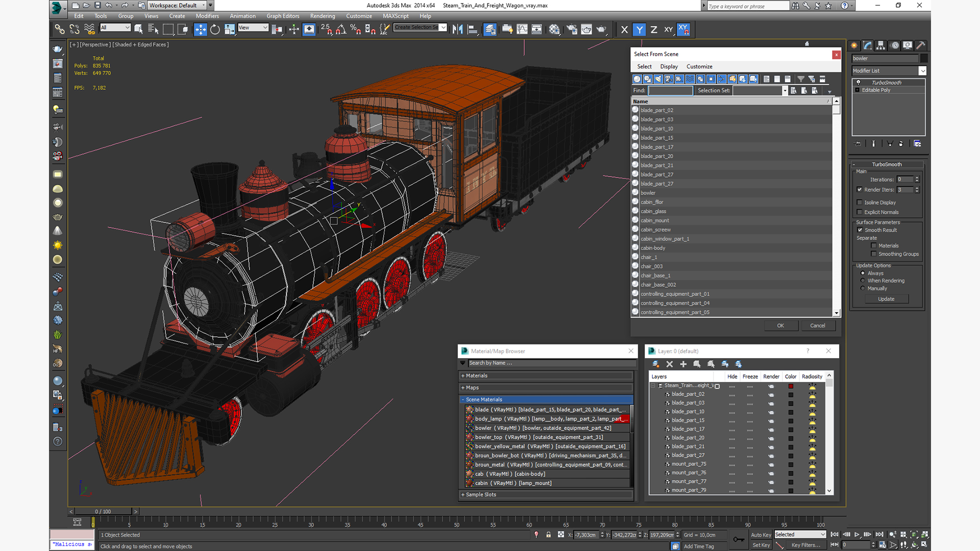Viewport: 980px width, 551px height.
Task: Click Pin Stack icon under modifier stack
Action: tap(858, 144)
